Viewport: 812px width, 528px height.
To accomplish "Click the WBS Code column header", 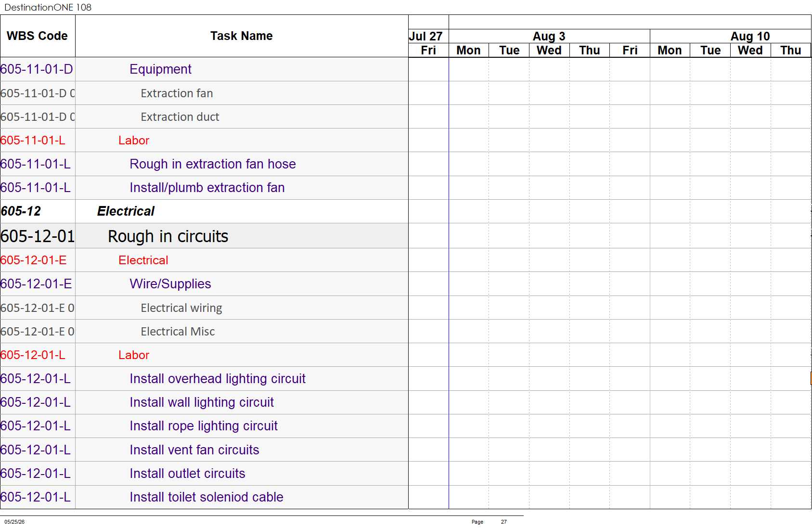I will point(37,36).
